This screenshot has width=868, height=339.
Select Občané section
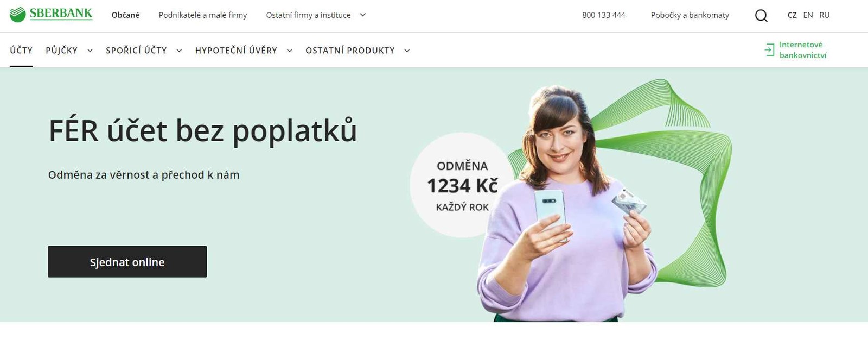coord(125,15)
